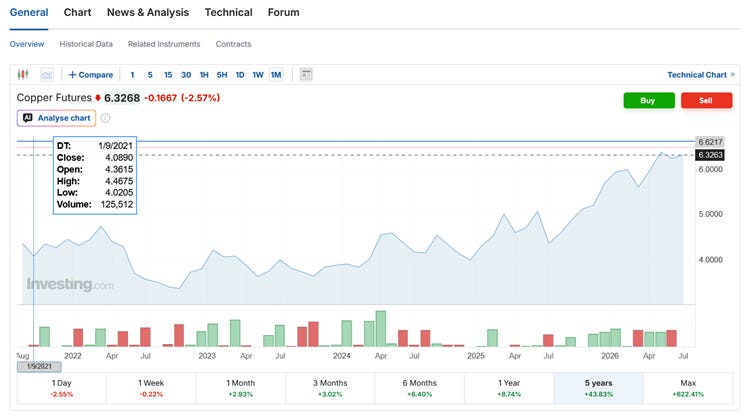
Task: Select the 15 minute interval
Action: click(x=168, y=75)
